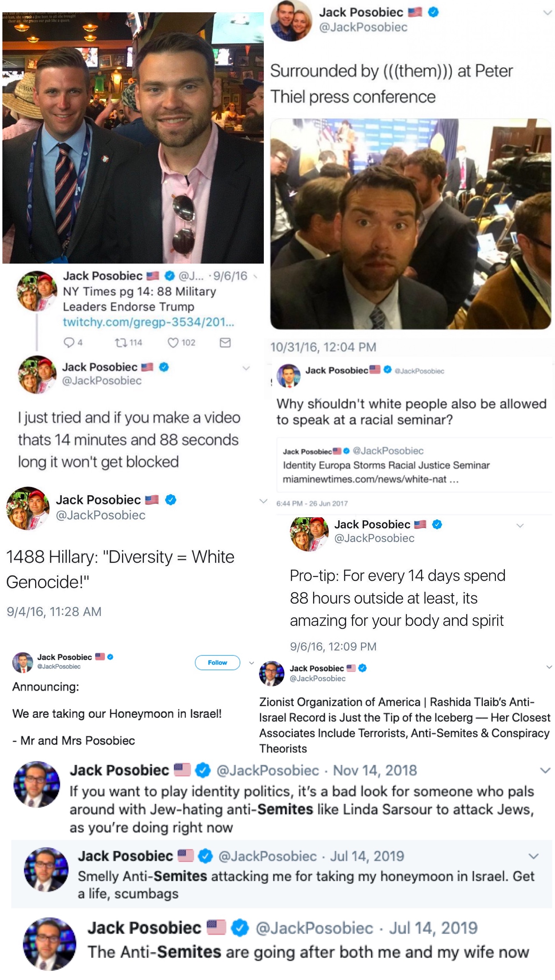Open chevron menu beside Follow button
Viewport: 555px width, 980px height.
pos(252,663)
